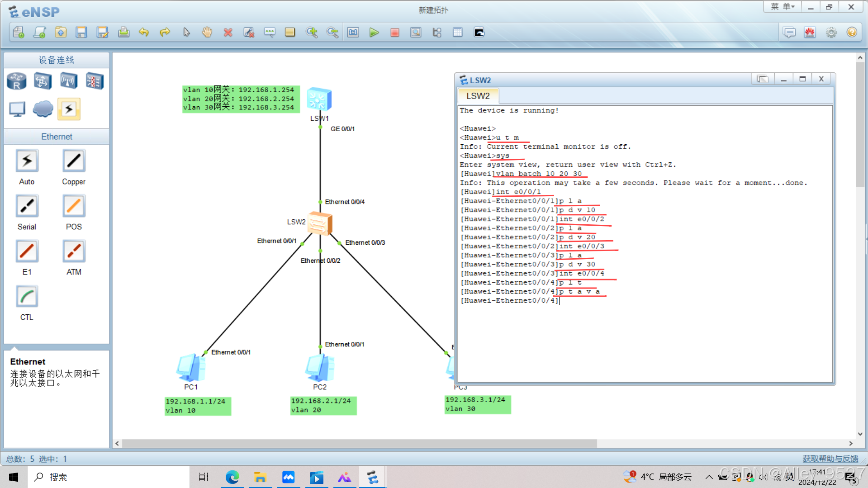The width and height of the screenshot is (868, 488).
Task: Open the 获取帮助与反馈 link
Action: [x=830, y=459]
